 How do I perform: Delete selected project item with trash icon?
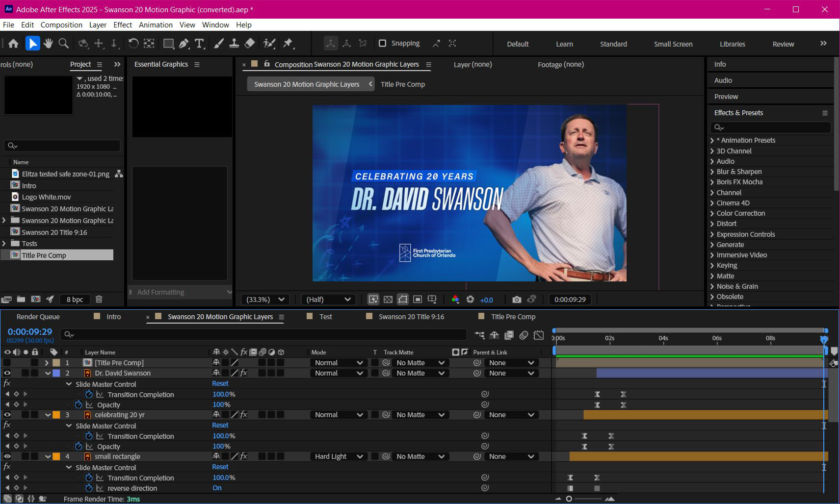(x=99, y=299)
